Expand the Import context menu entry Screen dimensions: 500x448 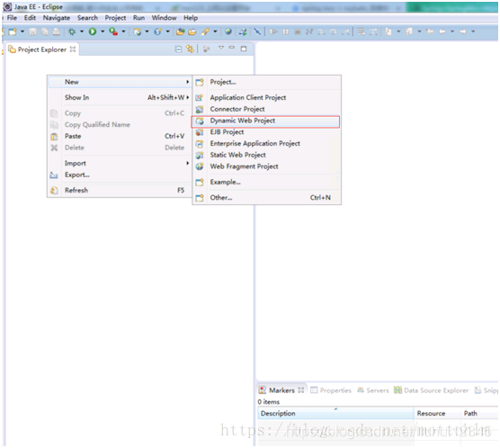point(120,164)
